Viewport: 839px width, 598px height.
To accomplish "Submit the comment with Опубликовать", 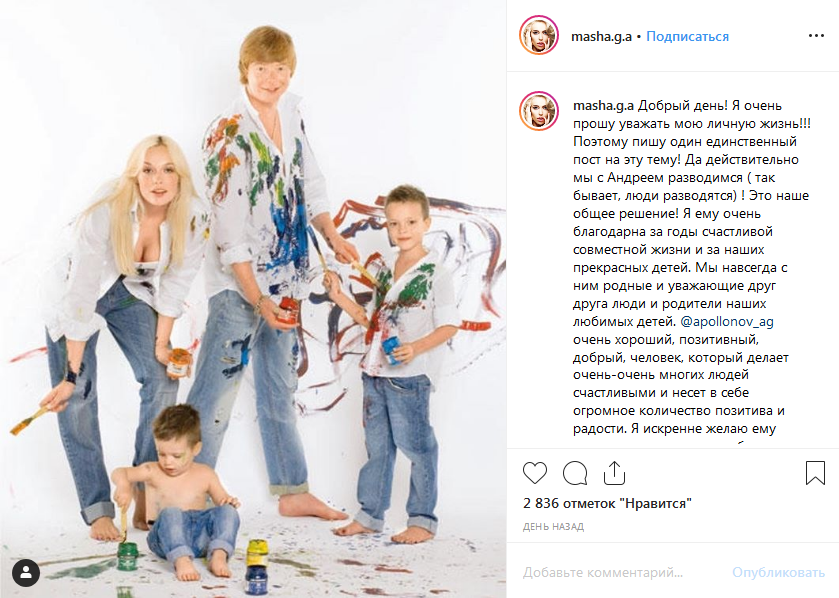I will [x=779, y=572].
